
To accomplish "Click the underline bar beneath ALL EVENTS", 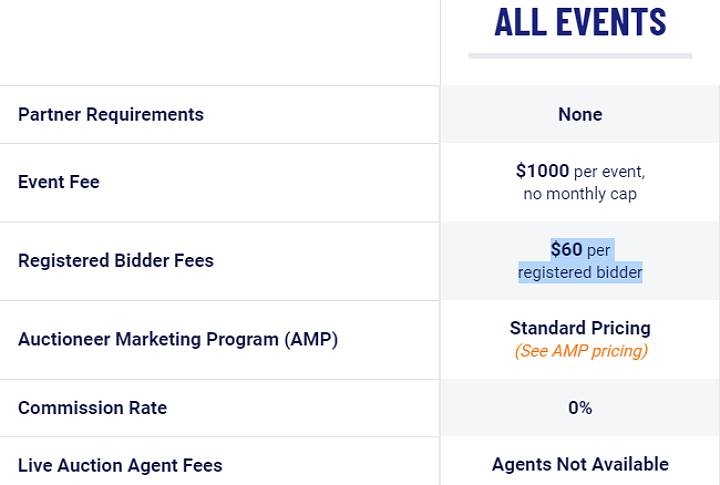I will click(580, 56).
